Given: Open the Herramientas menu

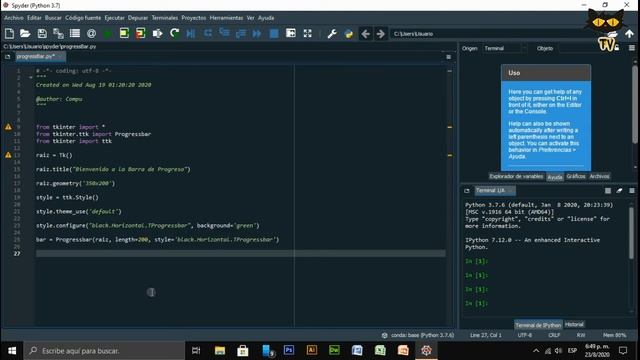Looking at the screenshot, I should pos(226,18).
